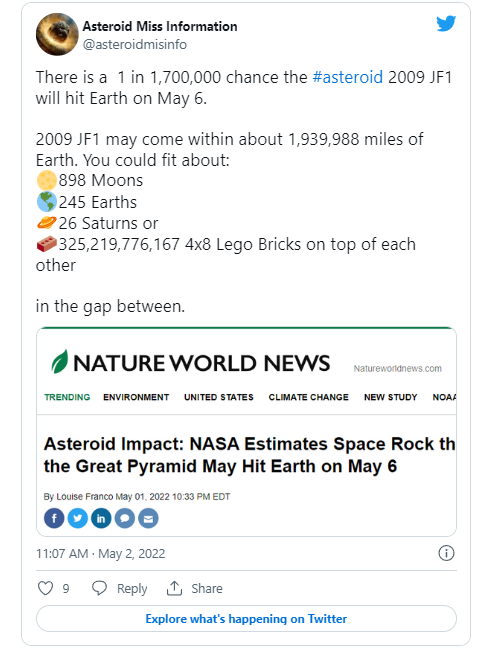Select the ENVIRONMENT nav item
Image resolution: width=493 pixels, height=657 pixels.
(136, 397)
